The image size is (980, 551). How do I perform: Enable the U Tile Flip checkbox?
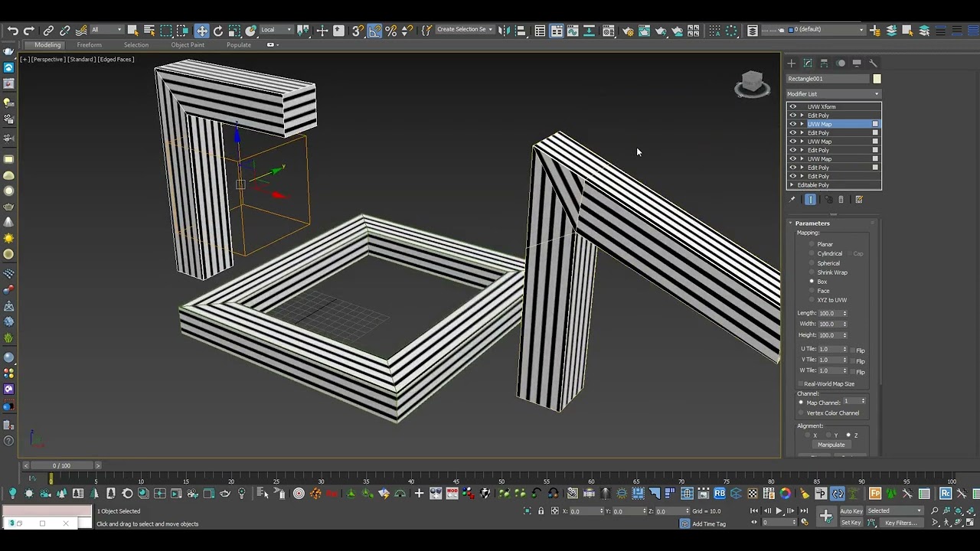(853, 350)
